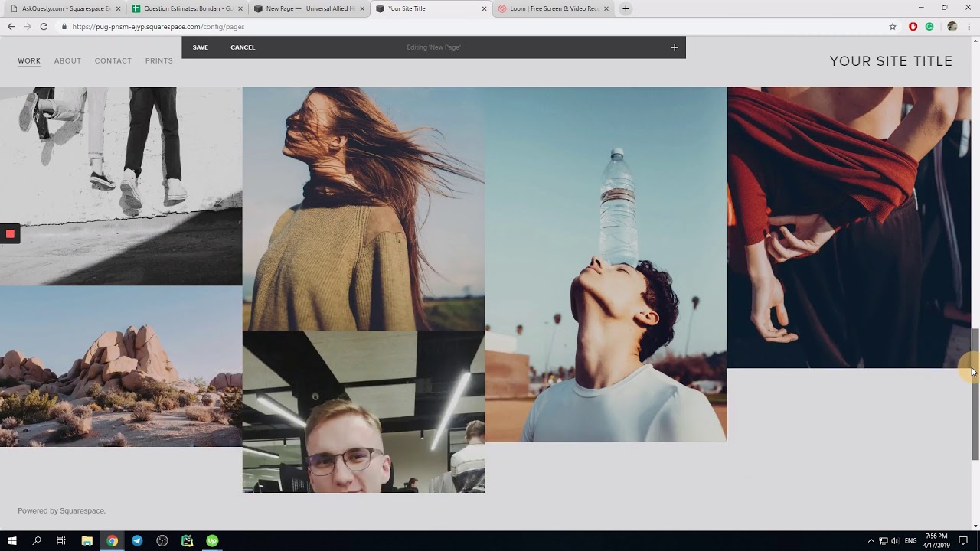The image size is (980, 551).
Task: Open PyCharm from the taskbar
Action: [x=187, y=541]
